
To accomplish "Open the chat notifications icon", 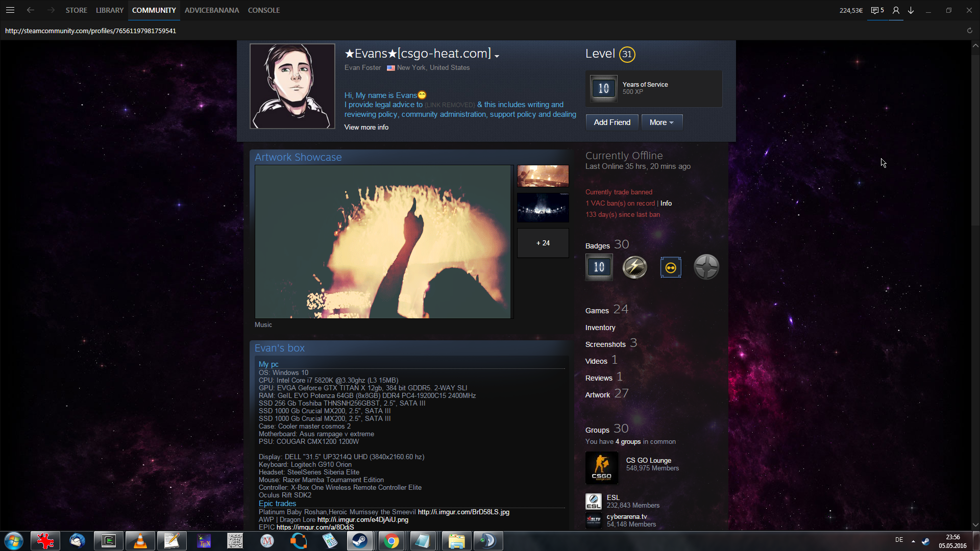I will [x=877, y=10].
